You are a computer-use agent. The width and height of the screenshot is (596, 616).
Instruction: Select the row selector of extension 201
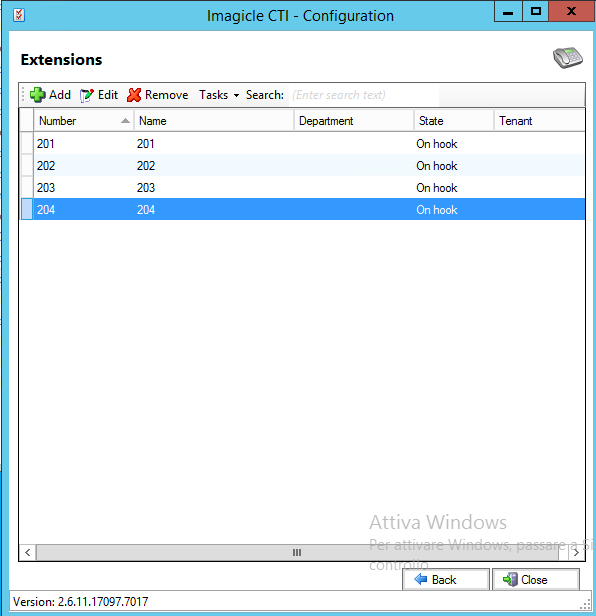point(27,143)
